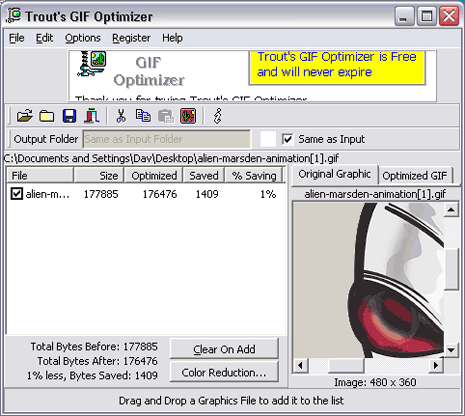Click the Clear On Add button
Viewport: 465px width, 416px height.
tap(224, 349)
